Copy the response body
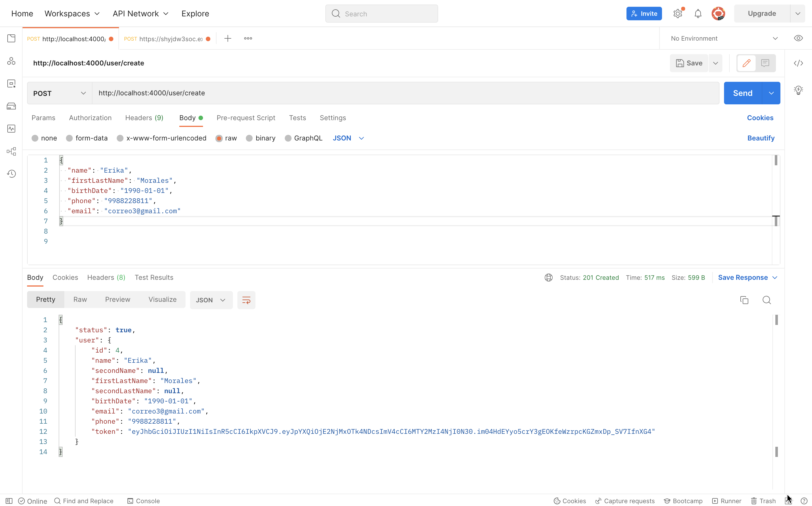Image resolution: width=812 pixels, height=506 pixels. (x=744, y=300)
